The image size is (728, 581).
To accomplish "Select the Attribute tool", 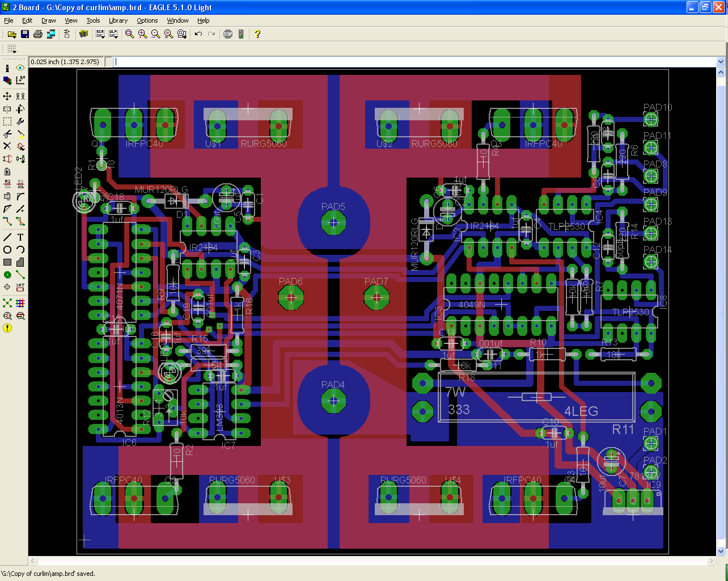I will point(20,287).
